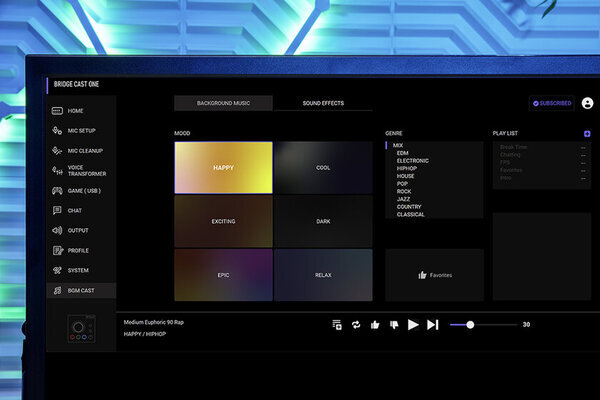Viewport: 600px width, 400px height.
Task: Select the Background Music tab
Action: (x=222, y=103)
